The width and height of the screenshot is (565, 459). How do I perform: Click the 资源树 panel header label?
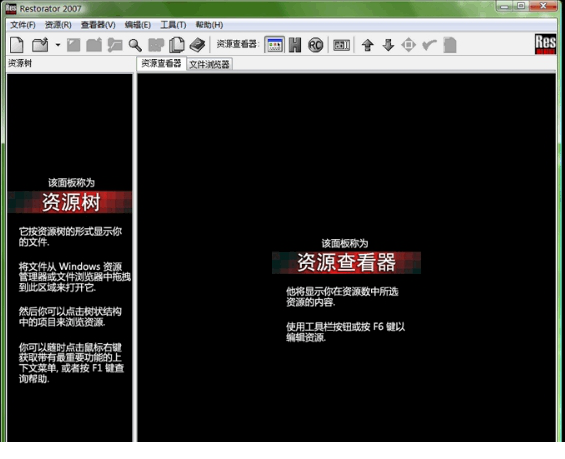20,63
